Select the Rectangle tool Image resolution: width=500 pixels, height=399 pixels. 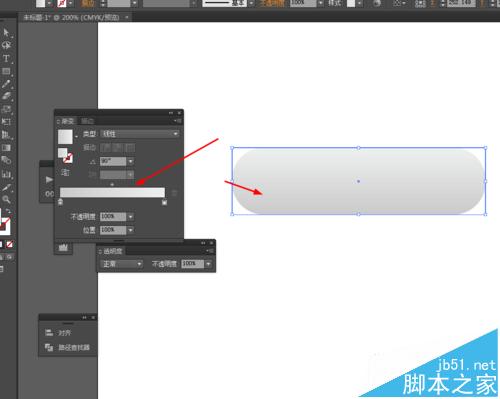click(x=6, y=71)
